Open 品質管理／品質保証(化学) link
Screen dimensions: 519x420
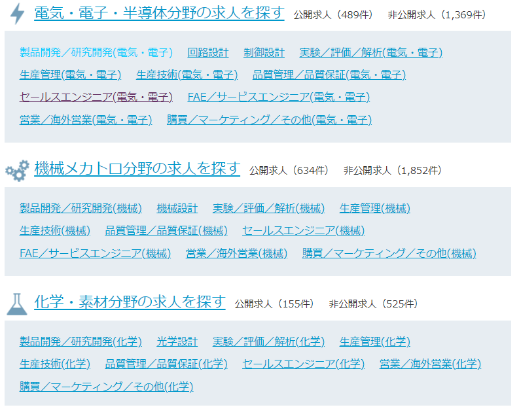(x=166, y=364)
